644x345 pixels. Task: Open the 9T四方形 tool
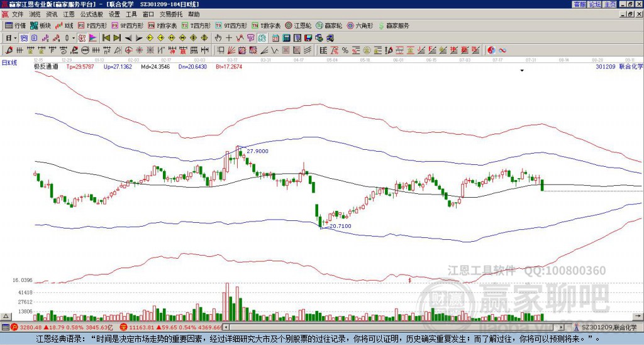(231, 25)
